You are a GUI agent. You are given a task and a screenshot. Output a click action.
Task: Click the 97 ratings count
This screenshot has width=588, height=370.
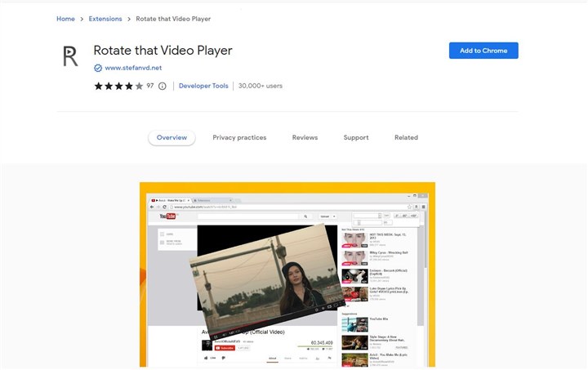pyautogui.click(x=150, y=86)
